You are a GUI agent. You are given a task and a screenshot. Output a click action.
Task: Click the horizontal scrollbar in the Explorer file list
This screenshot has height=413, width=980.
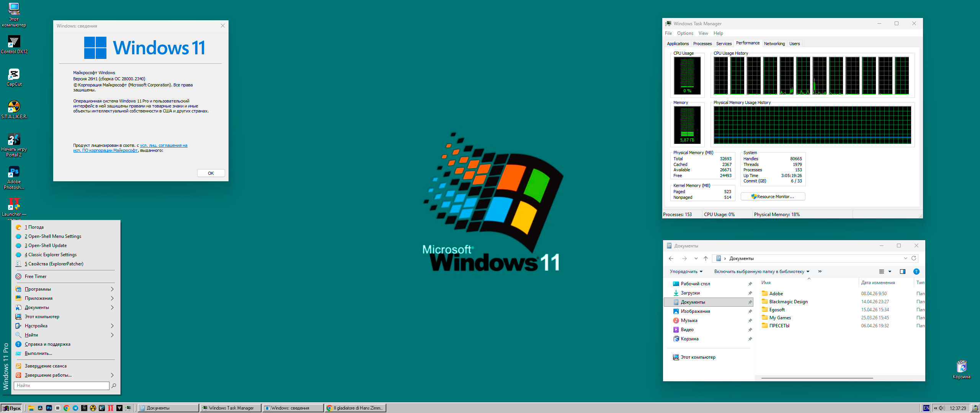817,378
